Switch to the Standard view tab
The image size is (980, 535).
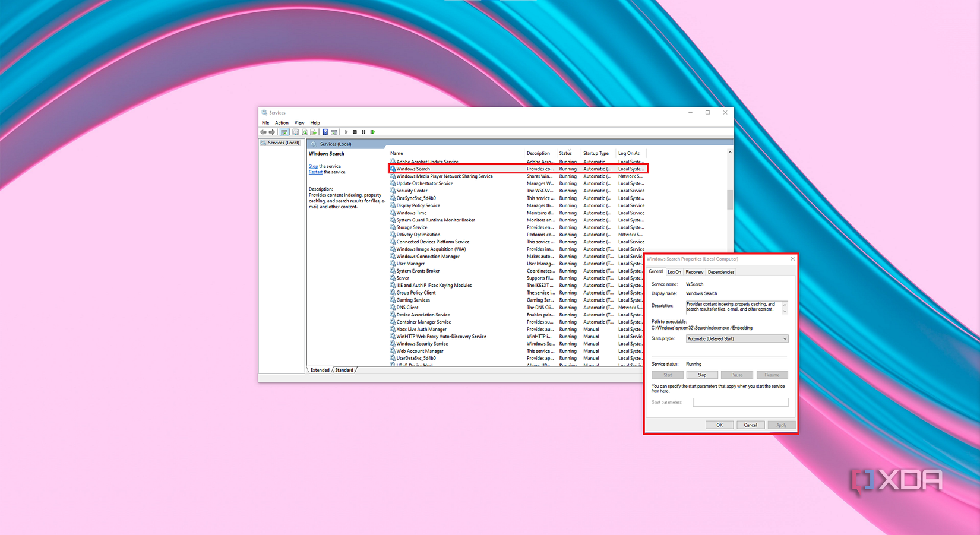click(x=344, y=370)
